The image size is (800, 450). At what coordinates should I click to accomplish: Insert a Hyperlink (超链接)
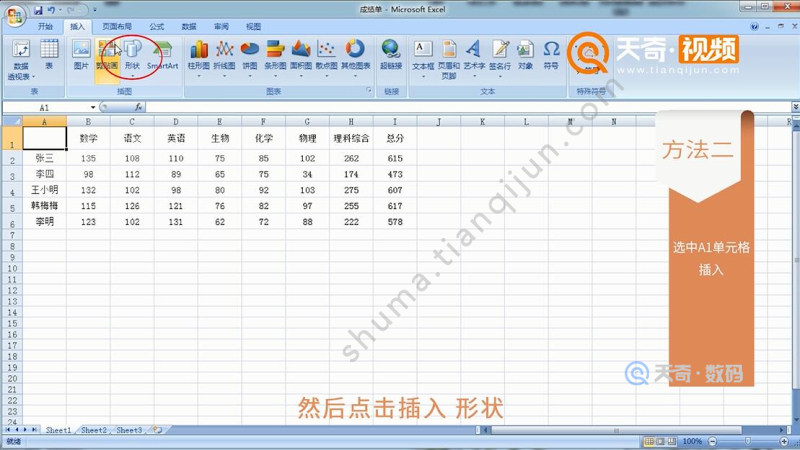pyautogui.click(x=391, y=55)
